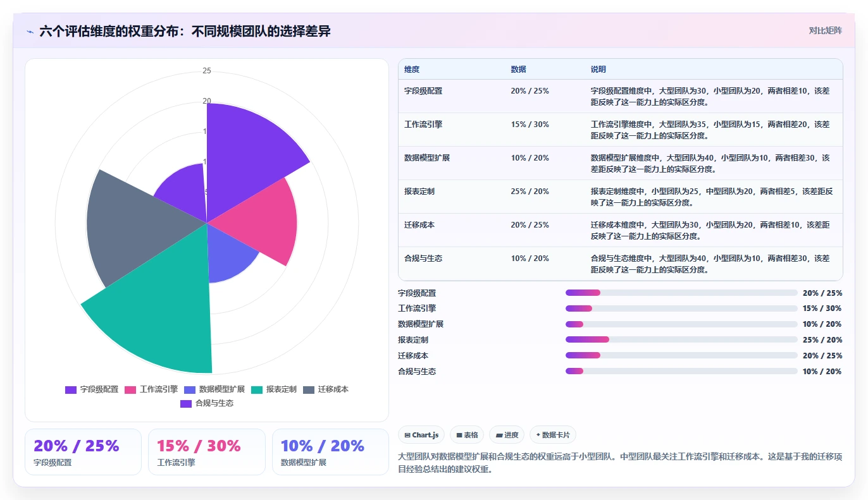The height and width of the screenshot is (500, 868).
Task: Toggle 数据模型扩展 indigo legend swatch
Action: 190,389
